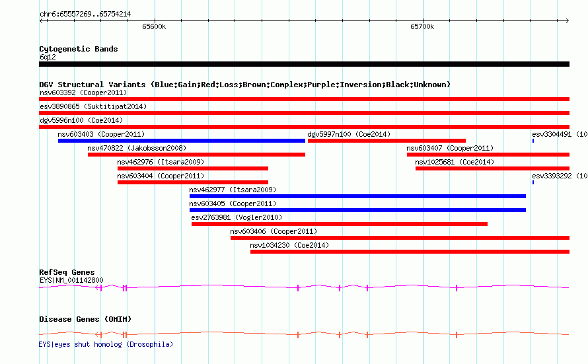
Task: Select the red bar under nsv462976 (Itsara2009)
Action: tap(193, 168)
